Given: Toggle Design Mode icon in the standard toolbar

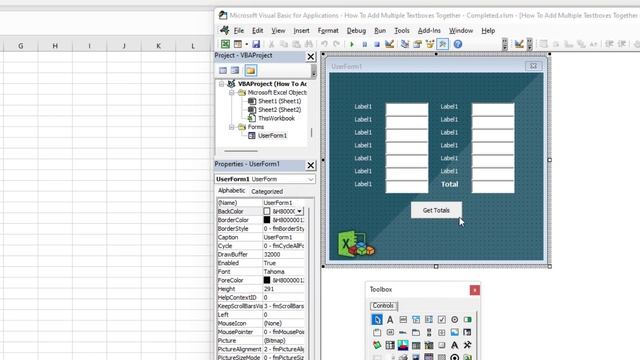Looking at the screenshot, I should point(389,44).
